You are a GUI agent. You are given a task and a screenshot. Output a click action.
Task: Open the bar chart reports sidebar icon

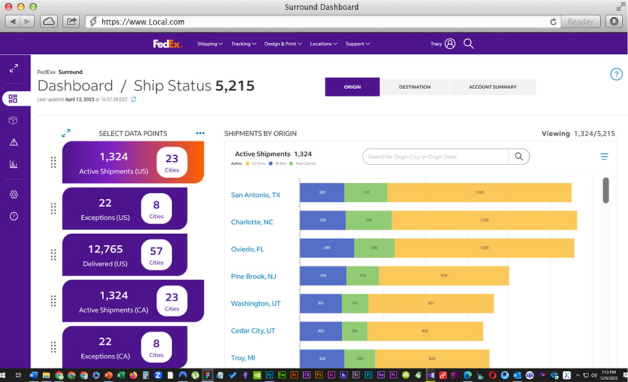[14, 164]
